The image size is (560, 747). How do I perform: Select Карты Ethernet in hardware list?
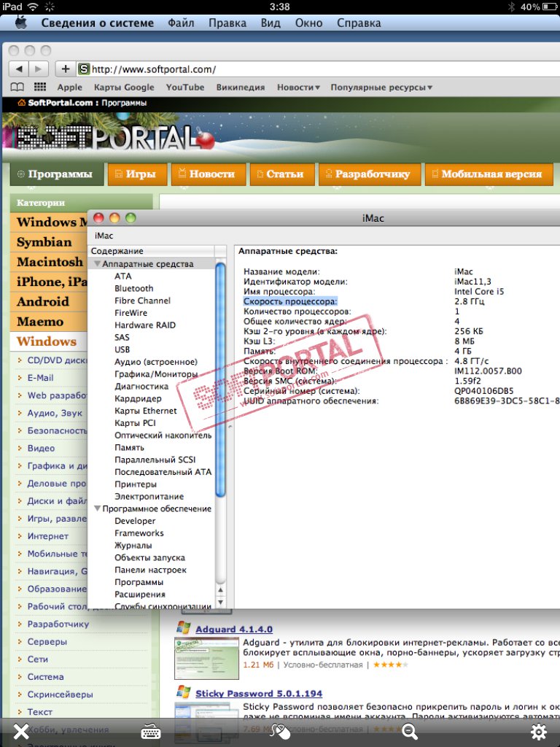[x=146, y=411]
